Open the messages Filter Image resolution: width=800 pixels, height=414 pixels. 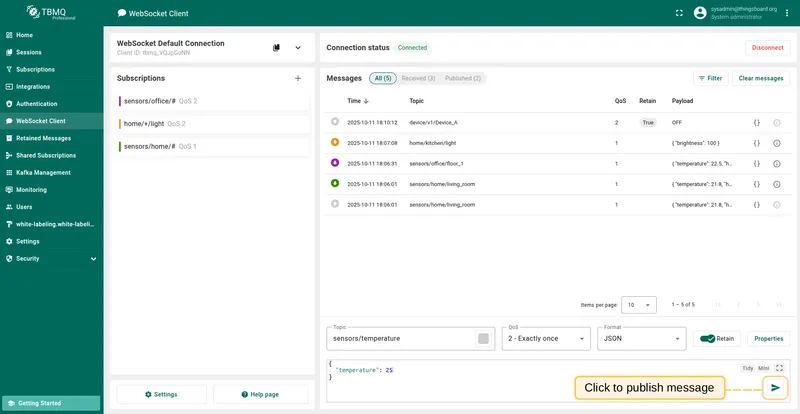(711, 79)
